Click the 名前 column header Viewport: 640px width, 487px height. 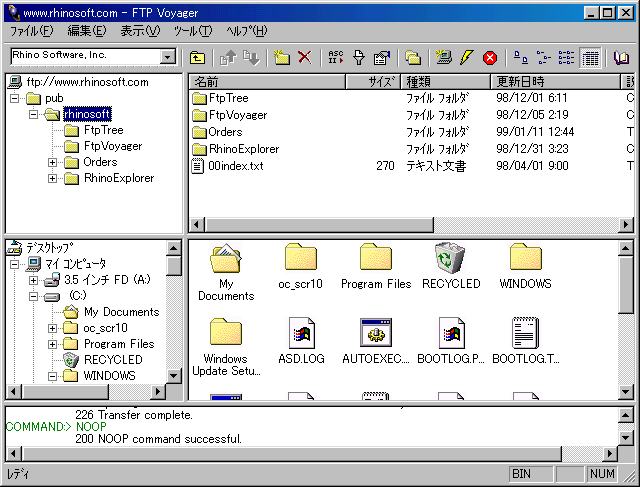click(266, 81)
